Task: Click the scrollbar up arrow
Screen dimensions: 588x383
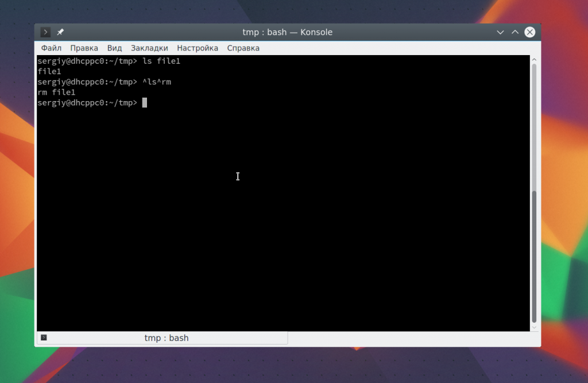Action: point(535,60)
